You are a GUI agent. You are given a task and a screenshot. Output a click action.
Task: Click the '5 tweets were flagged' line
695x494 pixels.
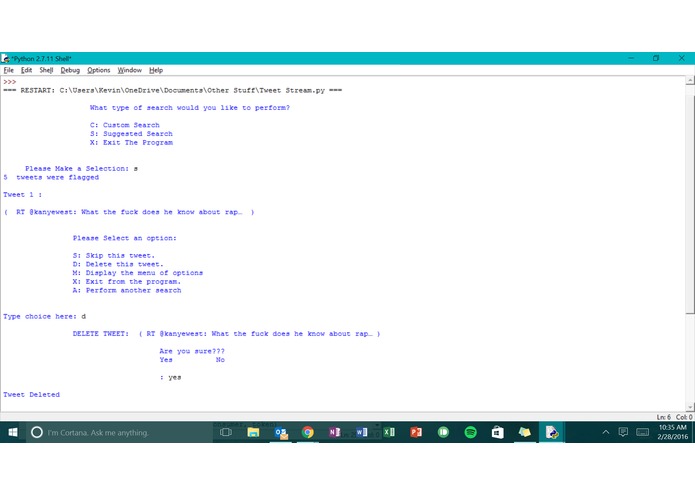pos(51,177)
